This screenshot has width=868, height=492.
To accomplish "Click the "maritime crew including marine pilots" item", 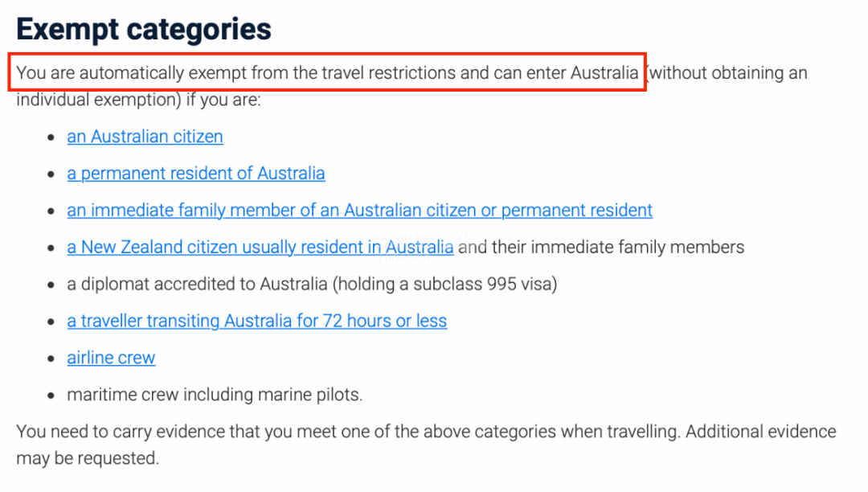I will (215, 396).
